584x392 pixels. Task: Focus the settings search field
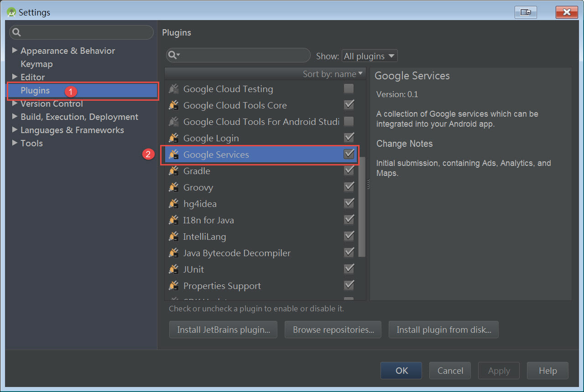[x=81, y=32]
